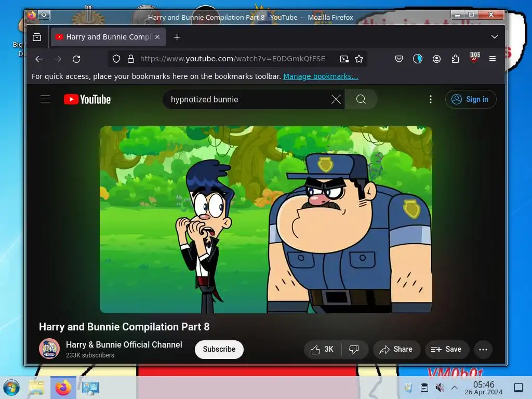Image resolution: width=532 pixels, height=399 pixels.
Task: Run YouTube search with magnifier button
Action: coord(361,99)
